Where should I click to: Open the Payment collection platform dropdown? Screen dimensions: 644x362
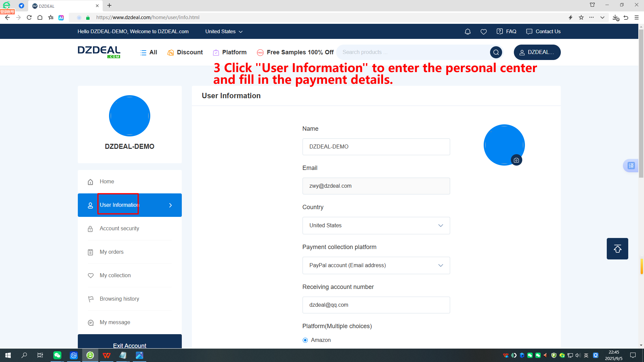(x=376, y=265)
